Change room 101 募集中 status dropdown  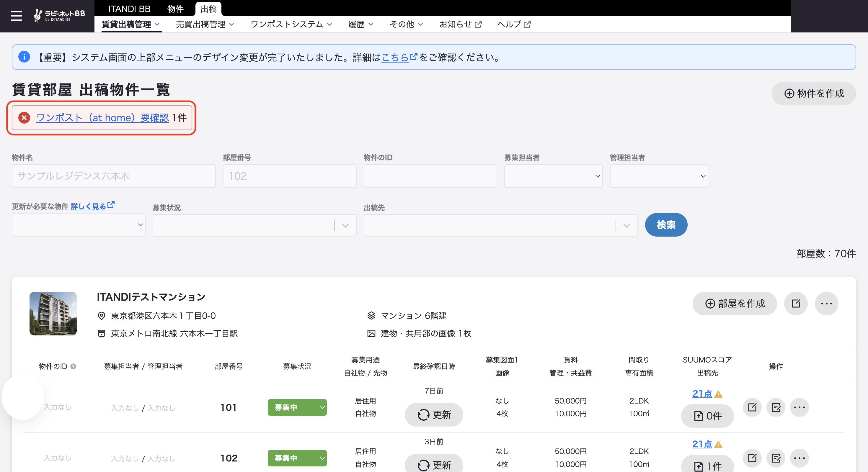point(297,407)
